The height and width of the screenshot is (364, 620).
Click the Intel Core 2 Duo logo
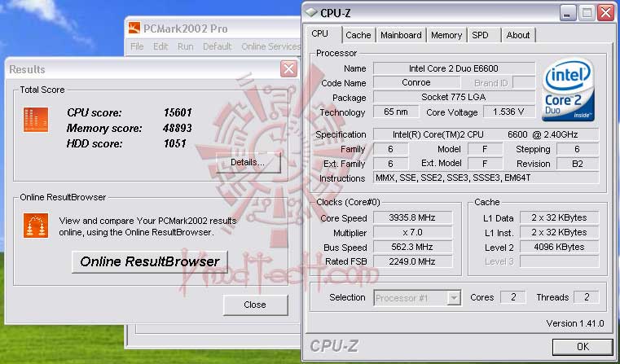pyautogui.click(x=568, y=90)
